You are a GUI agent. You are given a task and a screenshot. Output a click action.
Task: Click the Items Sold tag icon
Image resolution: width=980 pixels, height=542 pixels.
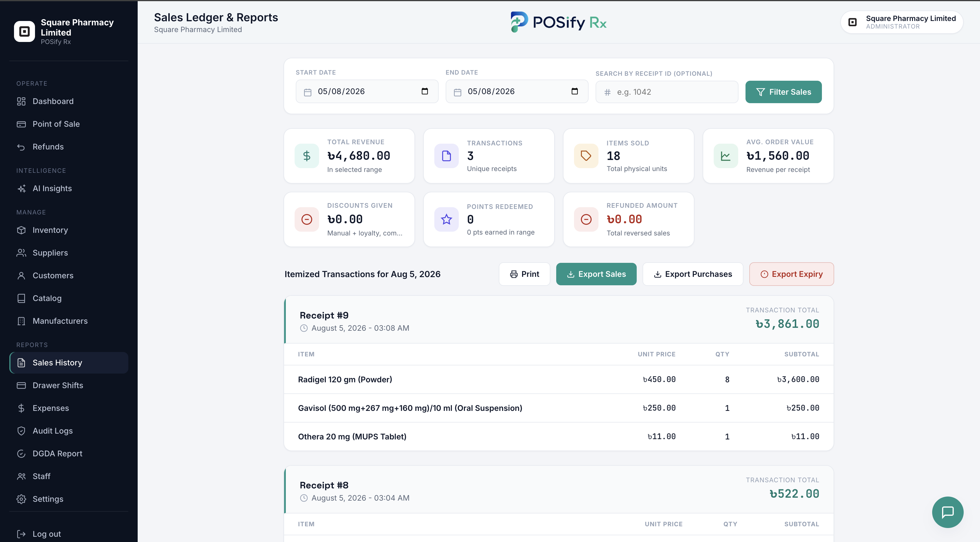tap(586, 156)
